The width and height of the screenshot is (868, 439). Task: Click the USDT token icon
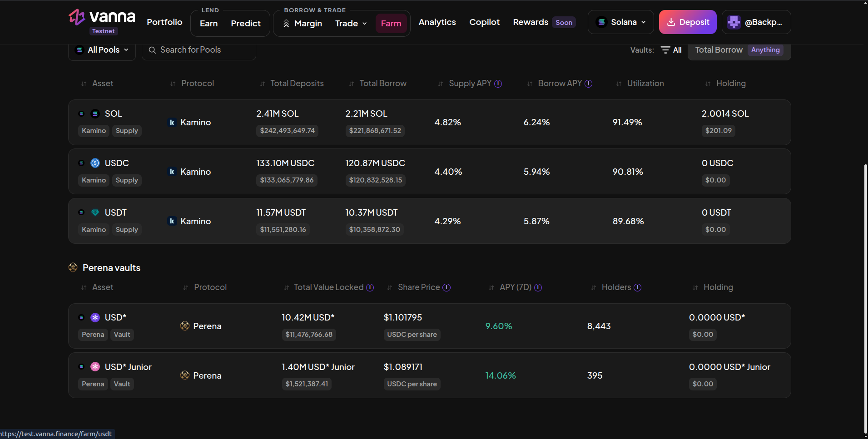[x=95, y=212]
